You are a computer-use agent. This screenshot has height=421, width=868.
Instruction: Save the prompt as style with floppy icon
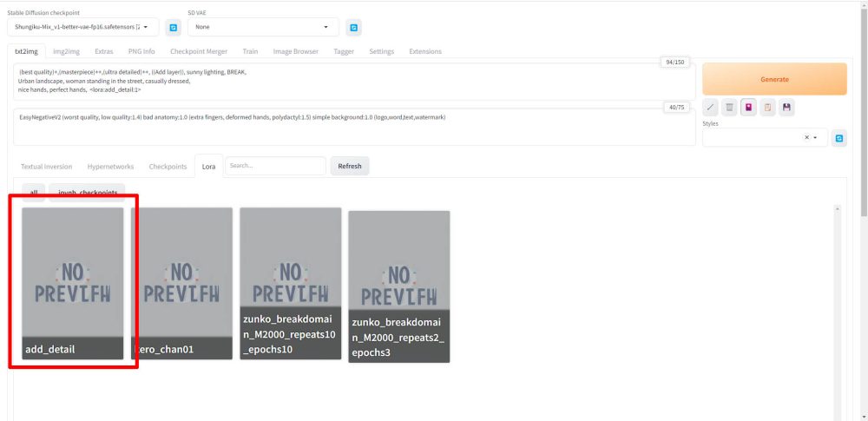787,107
